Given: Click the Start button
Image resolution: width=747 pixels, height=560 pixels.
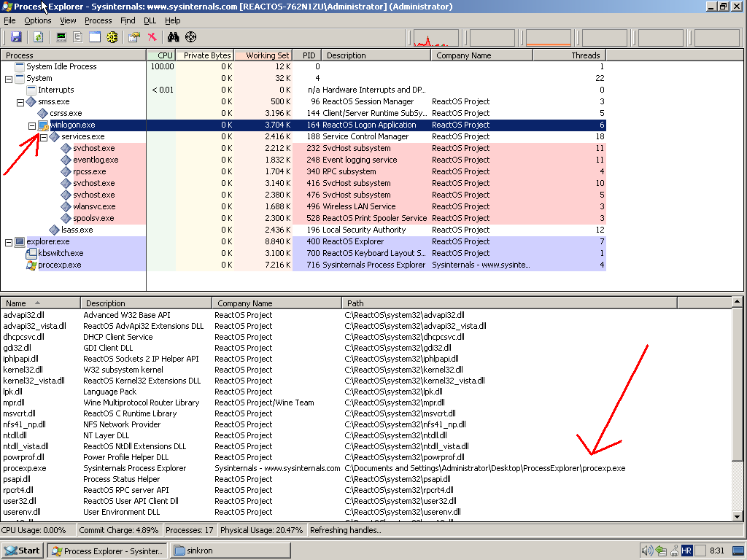Looking at the screenshot, I should [22, 551].
